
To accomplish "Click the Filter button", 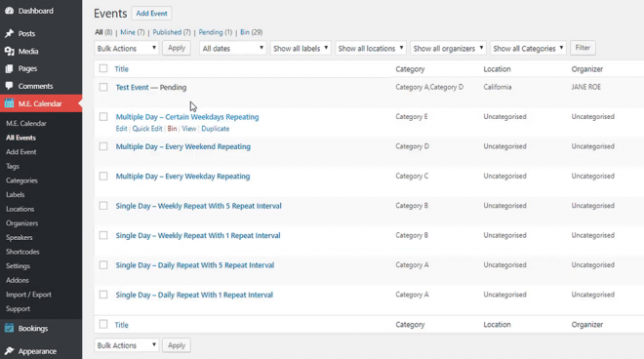I will 583,48.
